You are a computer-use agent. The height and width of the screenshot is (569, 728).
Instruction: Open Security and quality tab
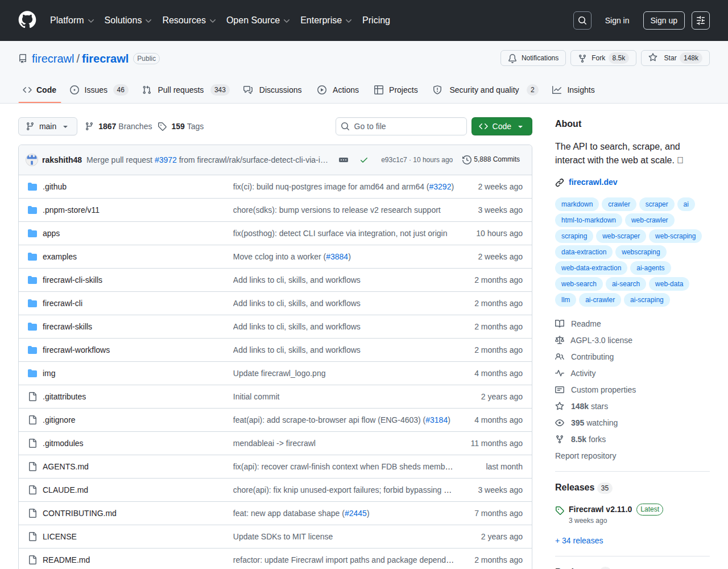(485, 90)
